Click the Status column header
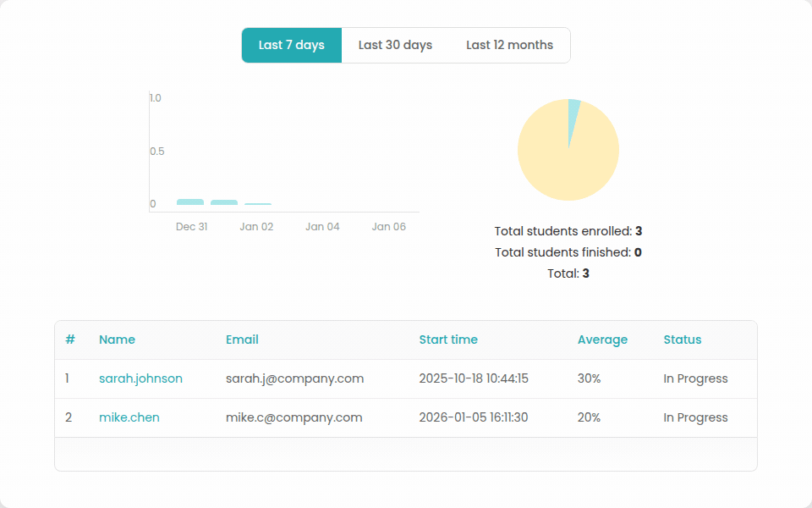This screenshot has height=508, width=812. tap(683, 340)
